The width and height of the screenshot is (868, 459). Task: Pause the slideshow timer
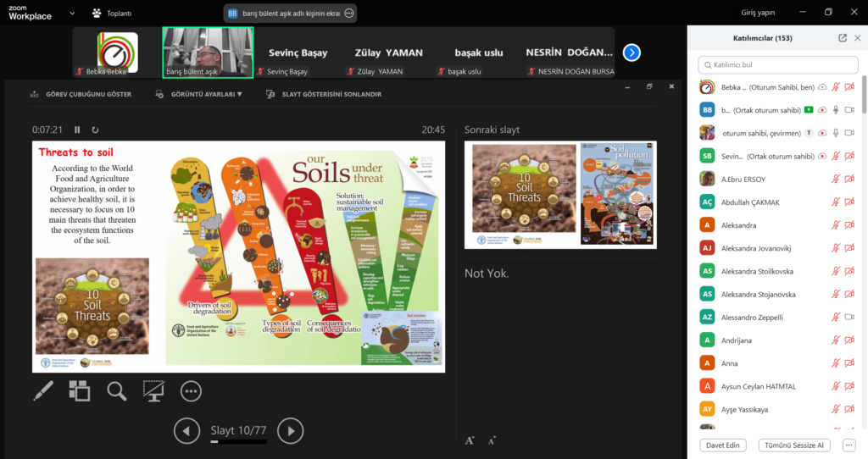tap(77, 130)
